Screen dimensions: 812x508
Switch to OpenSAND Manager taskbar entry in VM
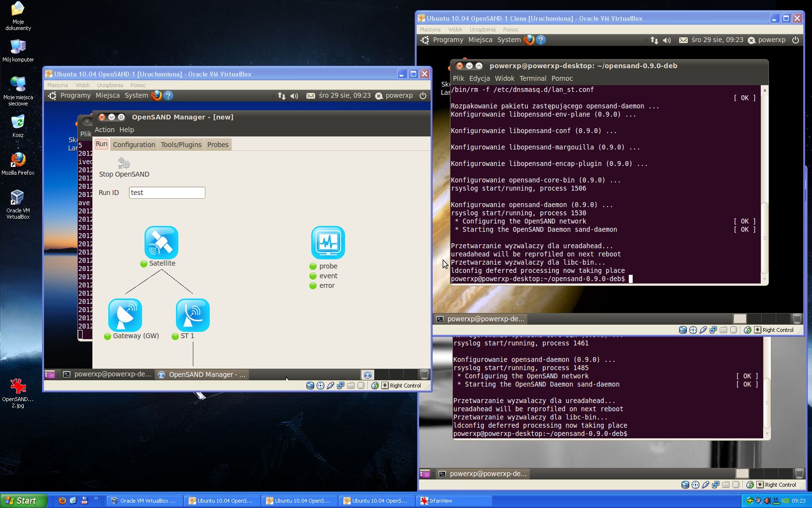[x=203, y=374]
